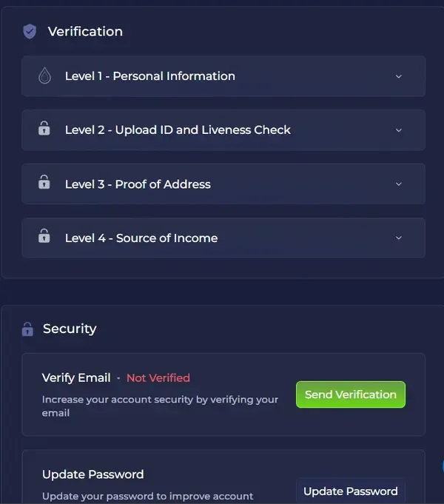444x504 pixels.
Task: Select the Level 1 - Personal Information label
Action: point(149,76)
